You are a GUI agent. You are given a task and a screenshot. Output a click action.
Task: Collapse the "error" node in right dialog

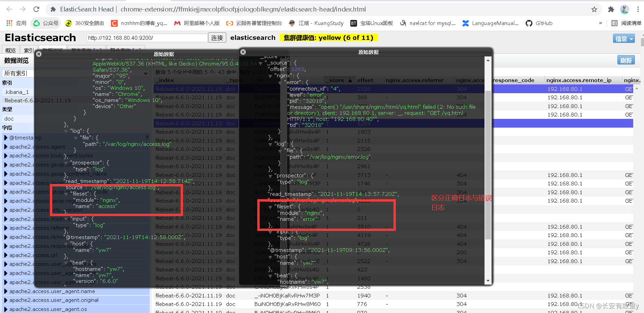pyautogui.click(x=280, y=83)
